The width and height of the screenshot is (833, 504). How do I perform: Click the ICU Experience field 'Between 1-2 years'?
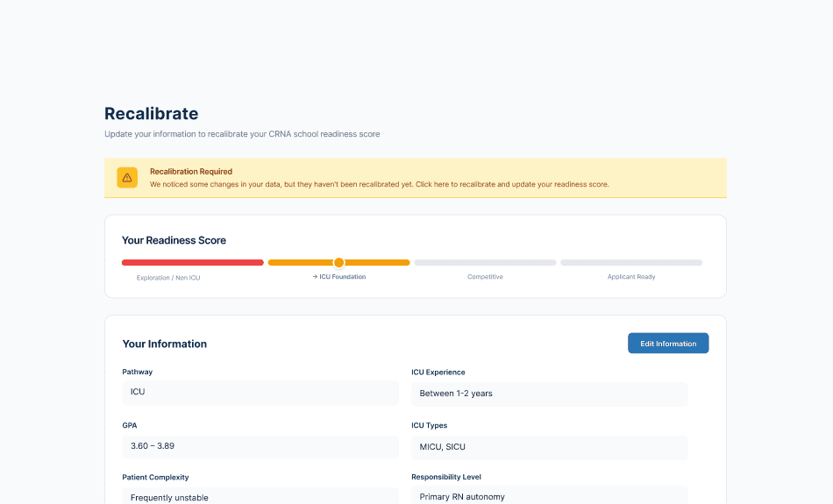point(549,394)
